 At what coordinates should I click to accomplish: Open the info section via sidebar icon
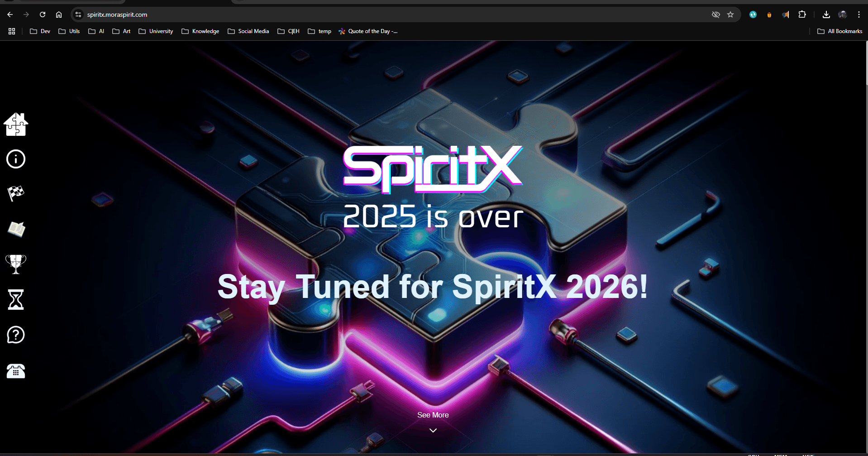pyautogui.click(x=15, y=159)
